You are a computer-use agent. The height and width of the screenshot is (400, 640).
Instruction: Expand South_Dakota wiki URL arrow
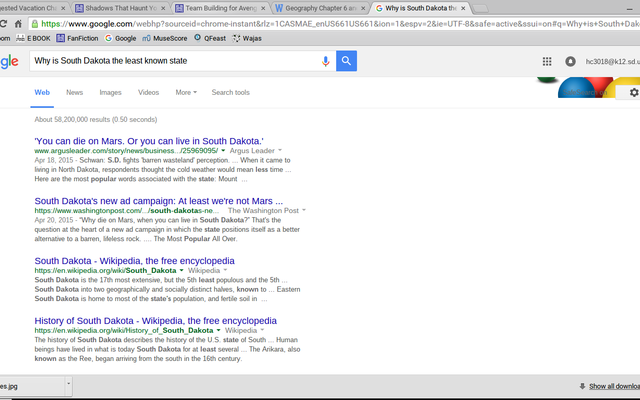point(181,271)
